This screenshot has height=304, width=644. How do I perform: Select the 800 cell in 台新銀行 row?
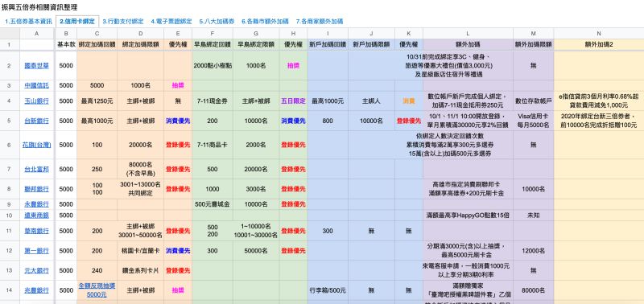(x=328, y=121)
